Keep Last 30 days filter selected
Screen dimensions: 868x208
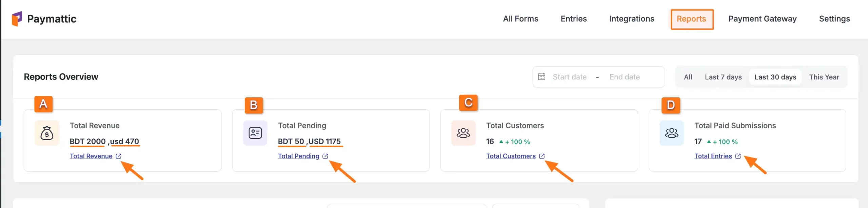(775, 77)
